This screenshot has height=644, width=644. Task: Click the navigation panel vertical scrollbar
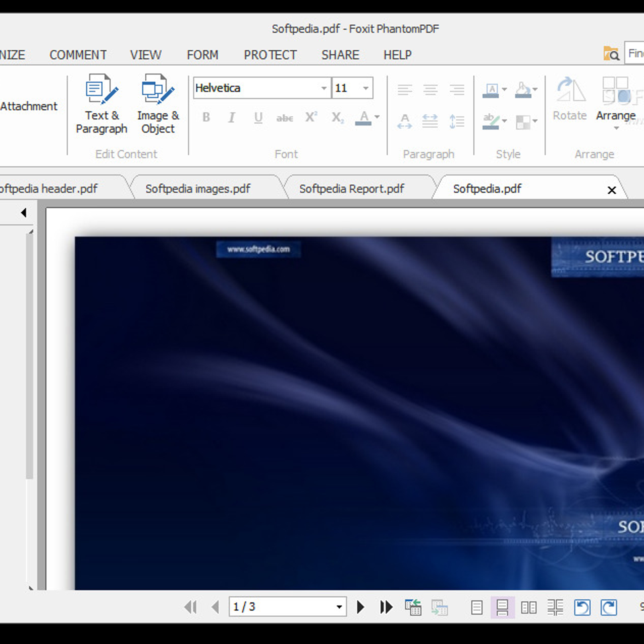(x=29, y=356)
